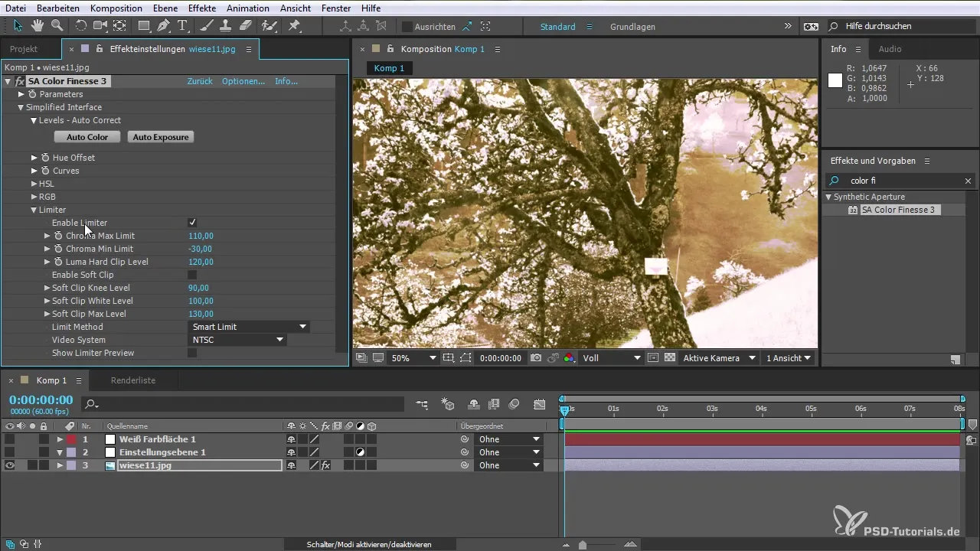Click the Auto Color button

87,137
